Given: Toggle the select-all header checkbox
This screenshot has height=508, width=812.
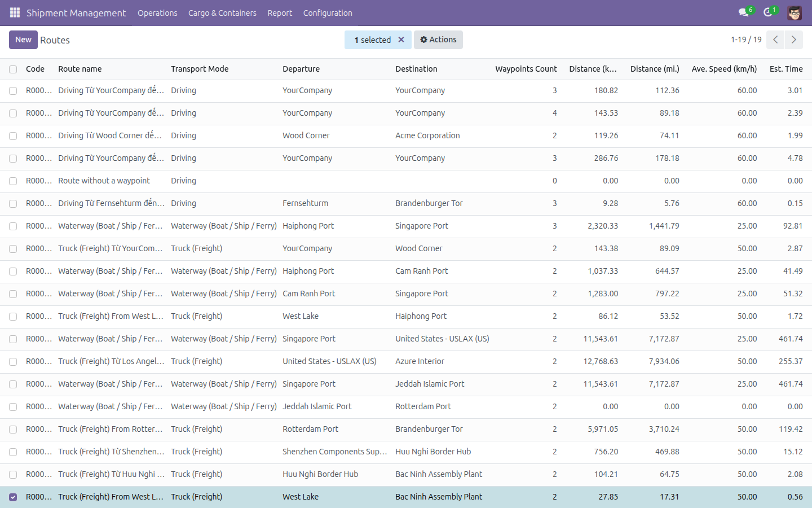Looking at the screenshot, I should [x=13, y=69].
